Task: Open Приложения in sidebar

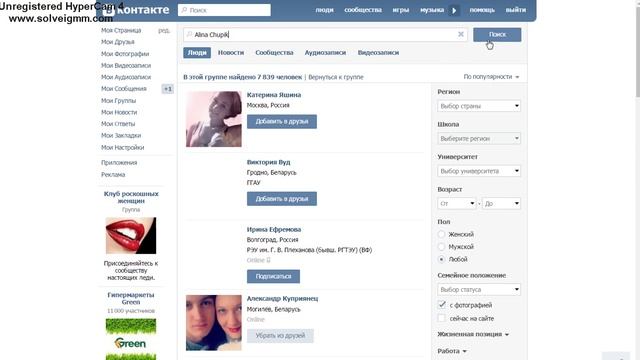Action: pos(119,162)
